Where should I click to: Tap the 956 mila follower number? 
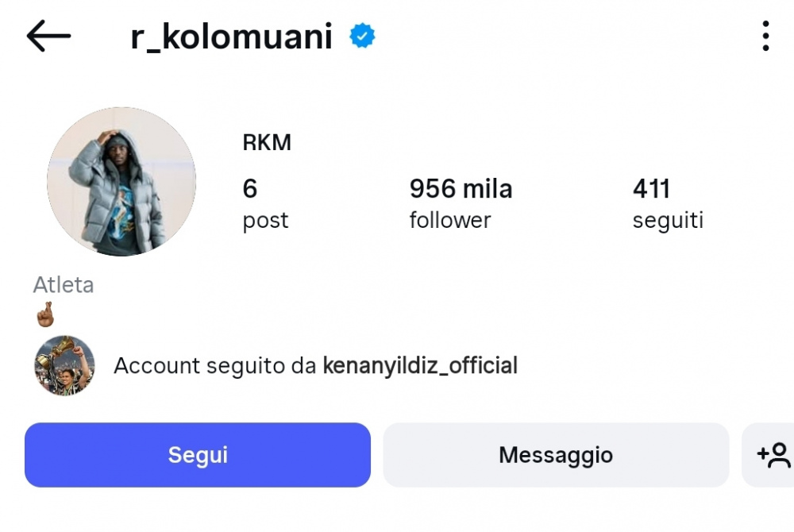pyautogui.click(x=461, y=189)
